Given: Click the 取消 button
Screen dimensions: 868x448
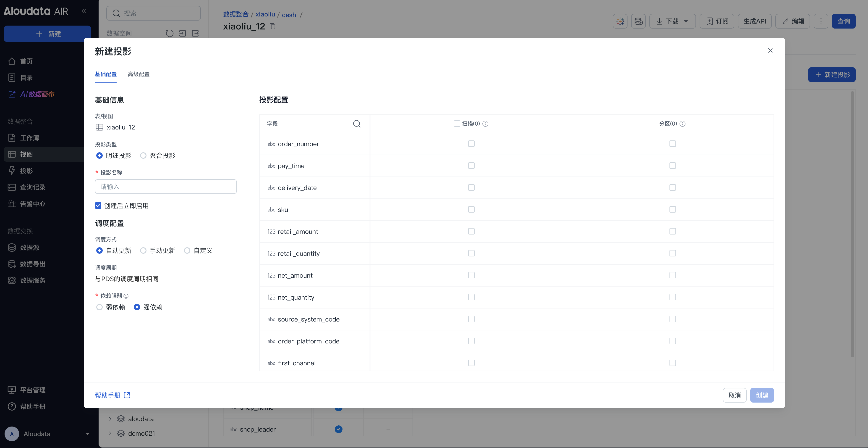Looking at the screenshot, I should click(734, 395).
